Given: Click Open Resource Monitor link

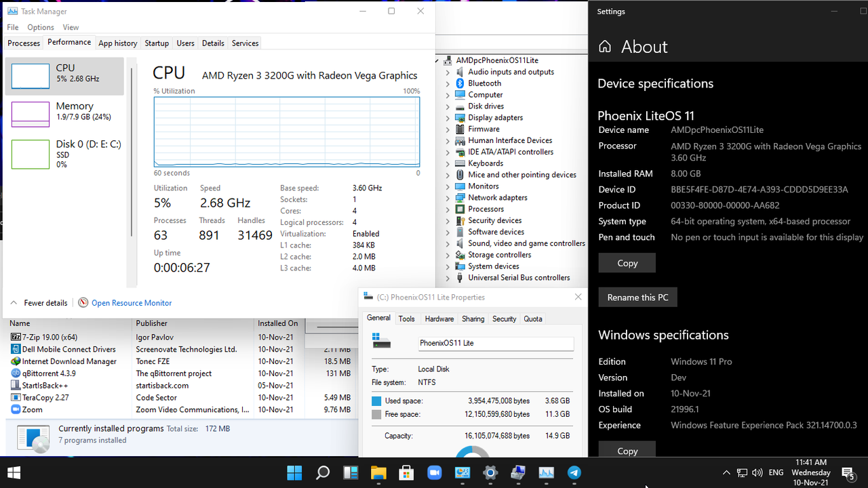Looking at the screenshot, I should tap(132, 303).
